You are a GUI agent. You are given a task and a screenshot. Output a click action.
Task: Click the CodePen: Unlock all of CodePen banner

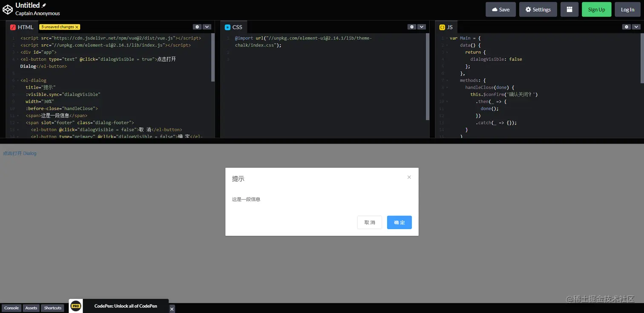[x=126, y=306]
